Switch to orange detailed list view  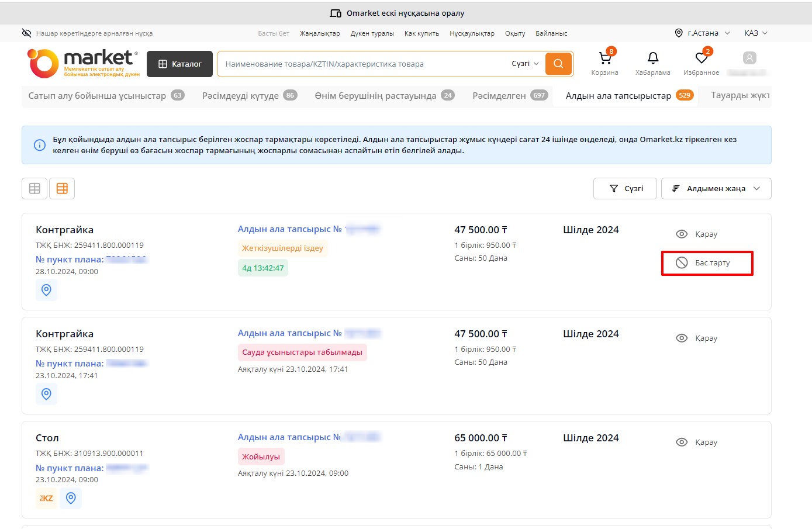(x=62, y=188)
